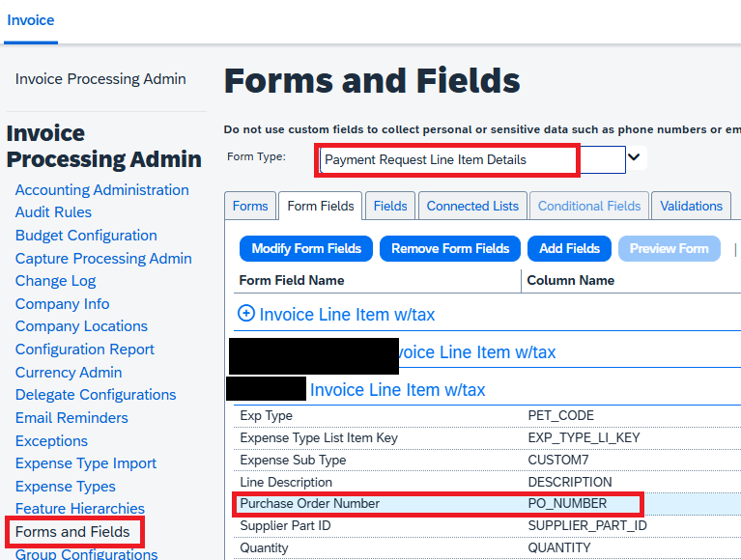Expand the Invoice Line Item w/tax group
This screenshot has height=560, width=741.
[246, 314]
